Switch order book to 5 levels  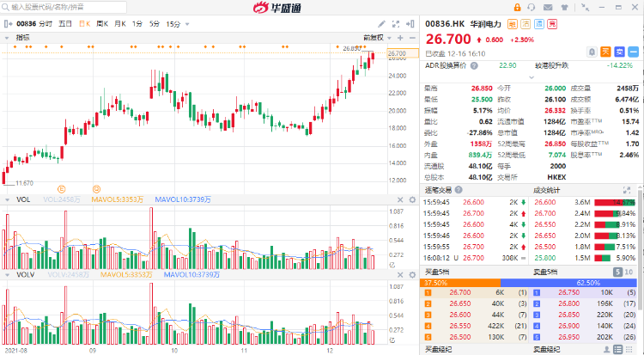(617, 272)
